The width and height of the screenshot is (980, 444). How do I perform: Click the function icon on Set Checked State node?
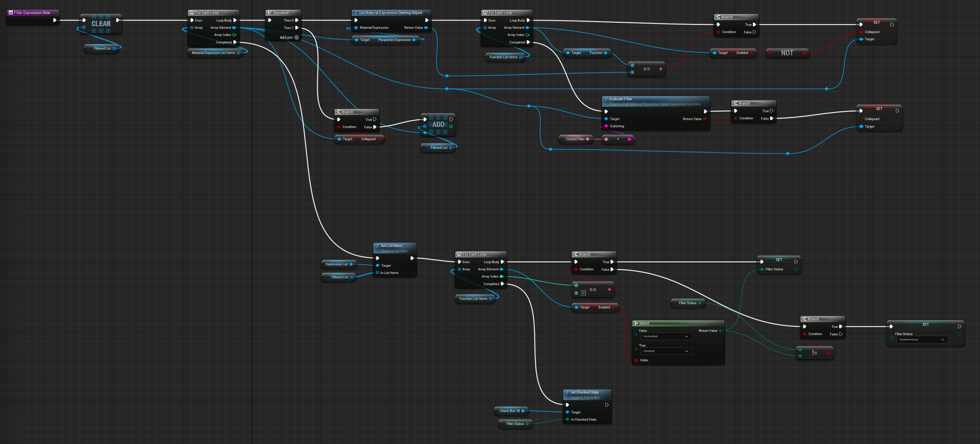click(567, 392)
